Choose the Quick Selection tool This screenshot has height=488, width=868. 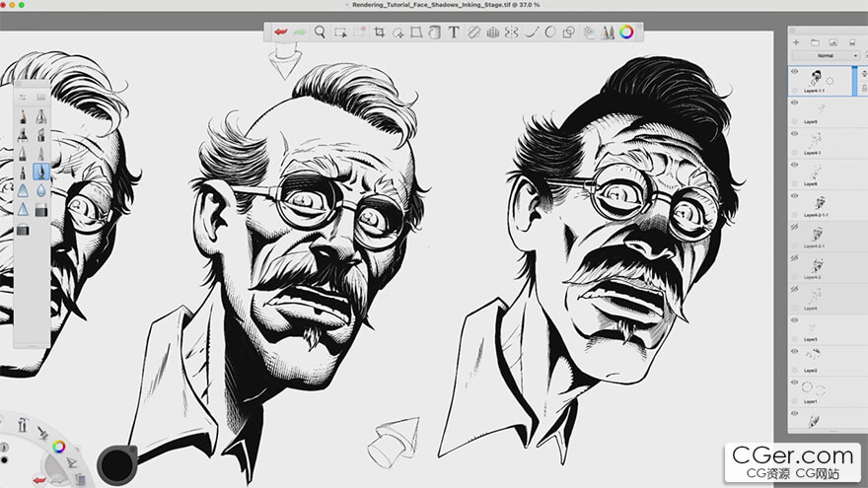tap(360, 33)
